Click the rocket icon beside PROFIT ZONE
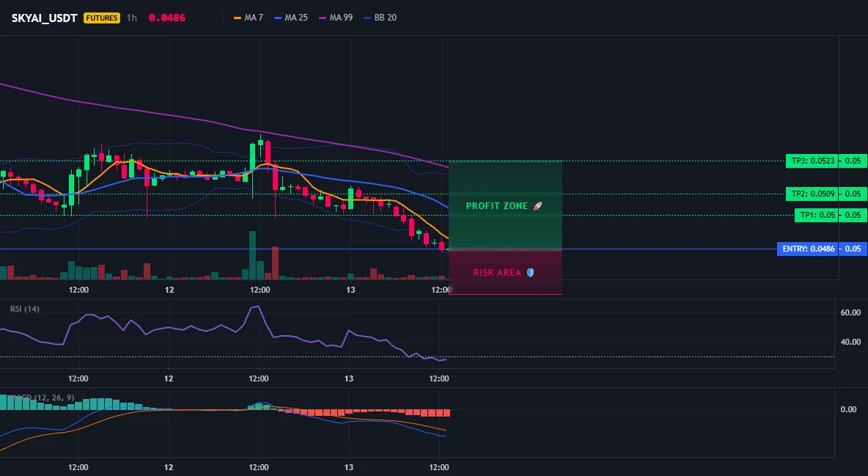 click(537, 206)
